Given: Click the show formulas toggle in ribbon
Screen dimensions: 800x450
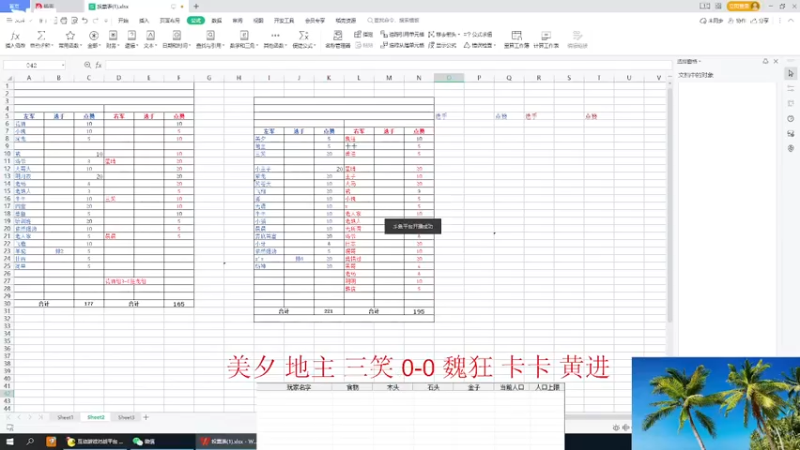Looking at the screenshot, I should pyautogui.click(x=442, y=45).
